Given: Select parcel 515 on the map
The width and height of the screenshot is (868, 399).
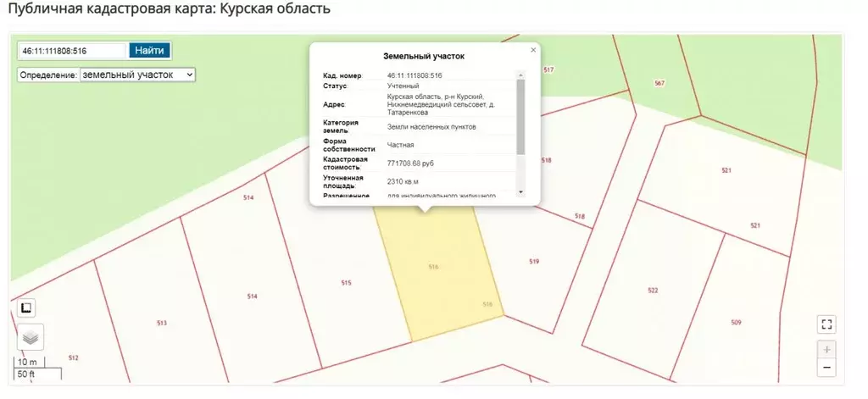Looking at the screenshot, I should 346,283.
